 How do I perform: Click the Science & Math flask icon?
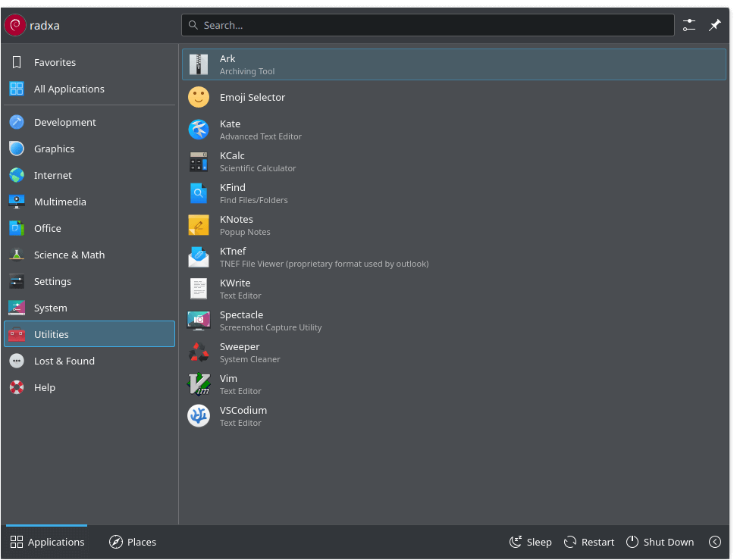[x=17, y=255]
